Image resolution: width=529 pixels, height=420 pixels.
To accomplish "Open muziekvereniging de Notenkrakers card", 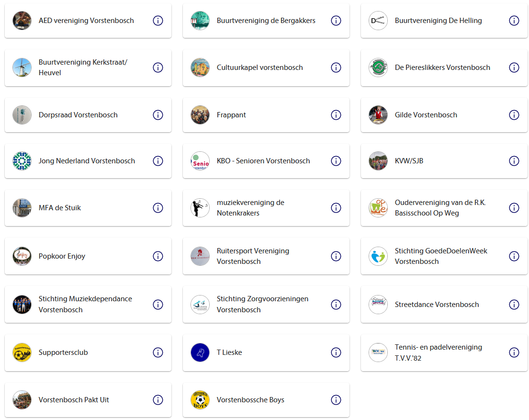I will [x=266, y=208].
